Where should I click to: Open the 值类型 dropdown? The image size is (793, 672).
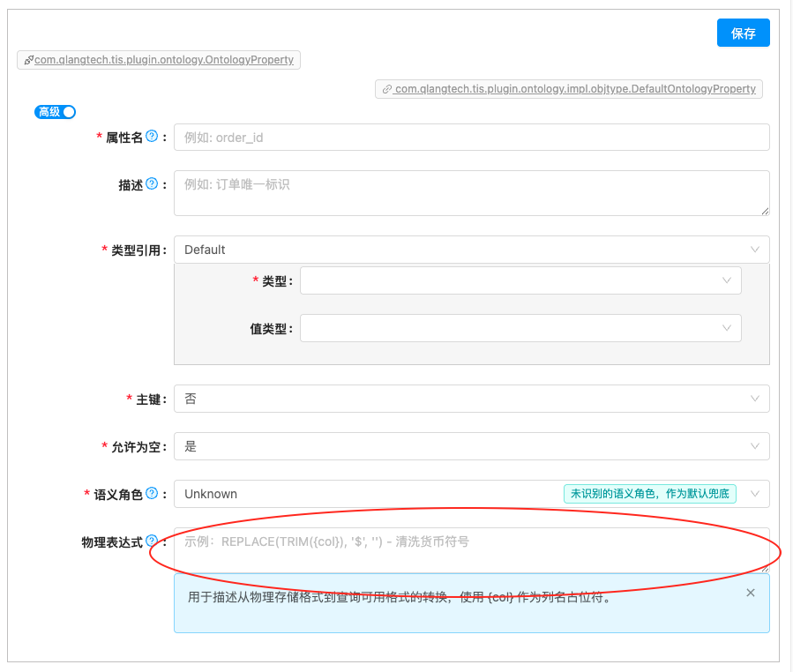click(520, 328)
